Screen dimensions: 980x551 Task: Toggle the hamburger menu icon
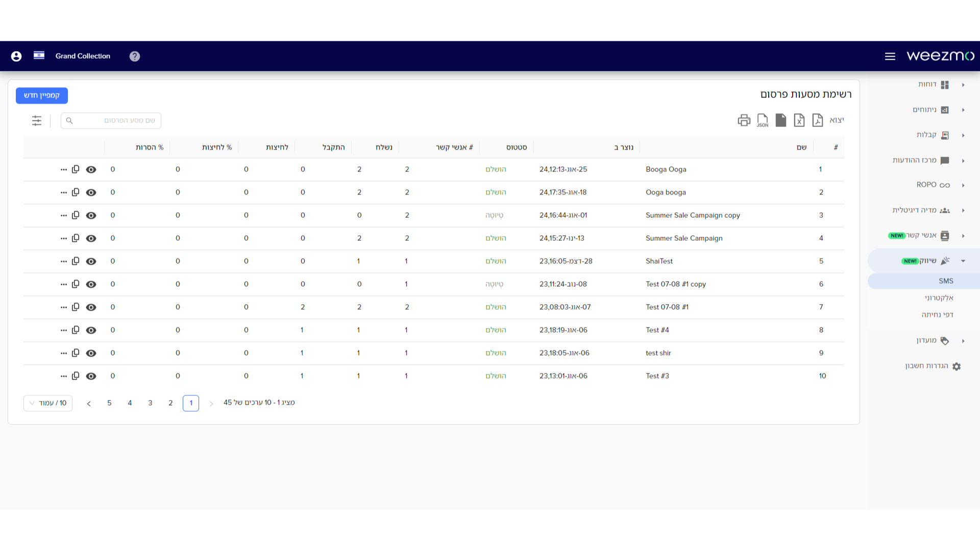pyautogui.click(x=890, y=56)
